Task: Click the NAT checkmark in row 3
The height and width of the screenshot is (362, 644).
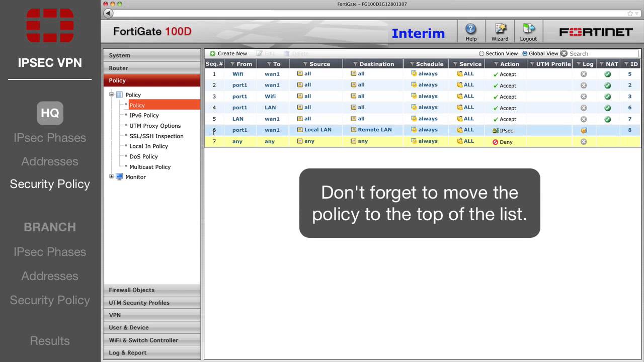Action: [608, 97]
